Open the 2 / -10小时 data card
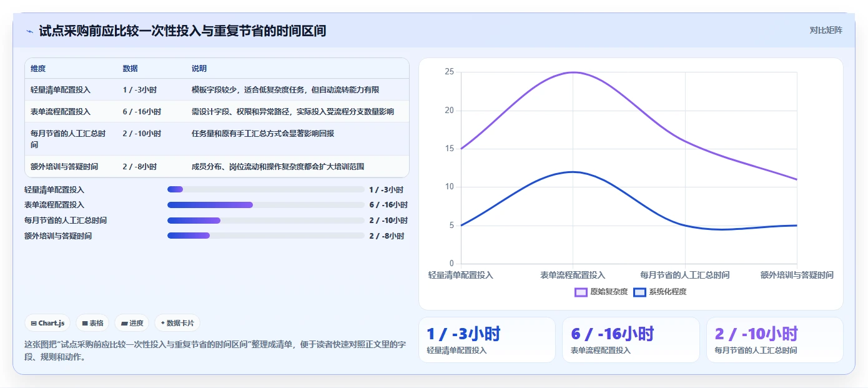This screenshot has width=868, height=388. point(775,340)
